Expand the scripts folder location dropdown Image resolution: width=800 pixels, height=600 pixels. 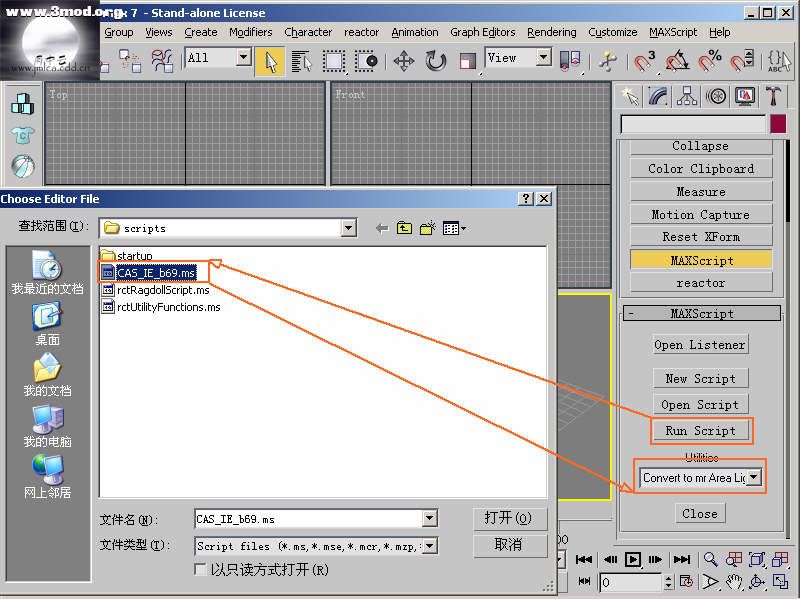click(x=348, y=228)
